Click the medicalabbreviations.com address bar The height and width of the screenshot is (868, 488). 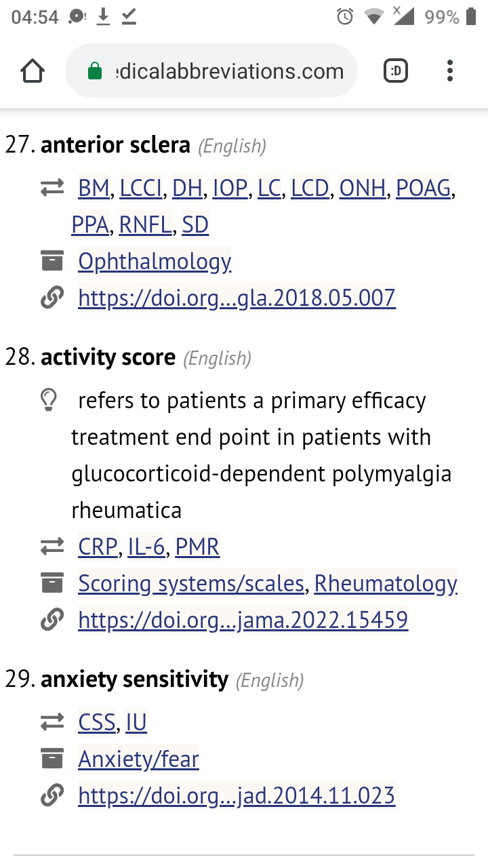tap(211, 71)
